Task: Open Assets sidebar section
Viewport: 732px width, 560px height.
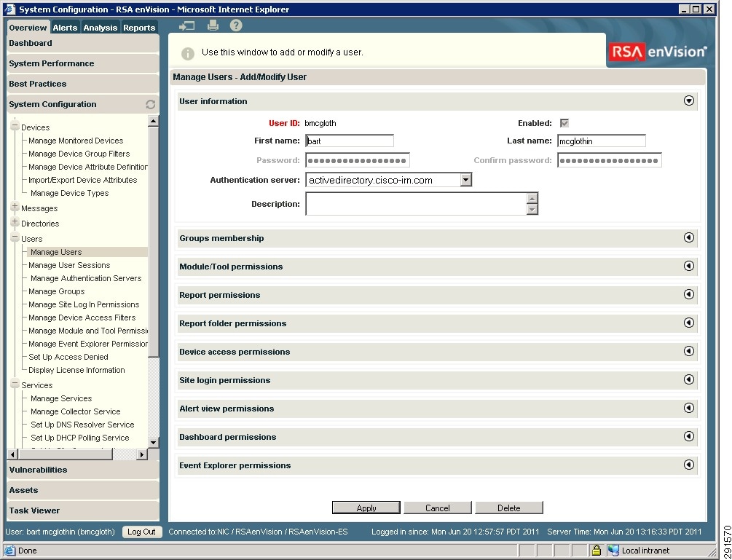Action: point(83,491)
